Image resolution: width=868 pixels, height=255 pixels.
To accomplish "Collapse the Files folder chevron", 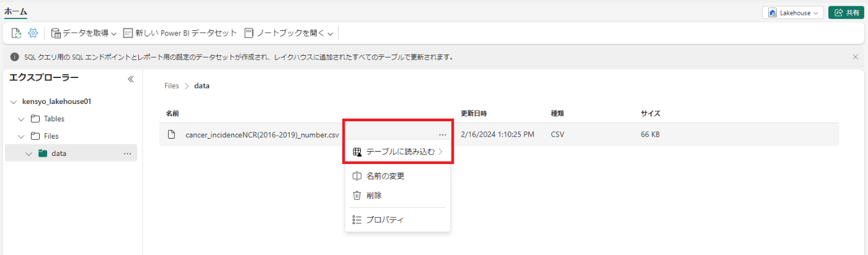I will click(22, 136).
